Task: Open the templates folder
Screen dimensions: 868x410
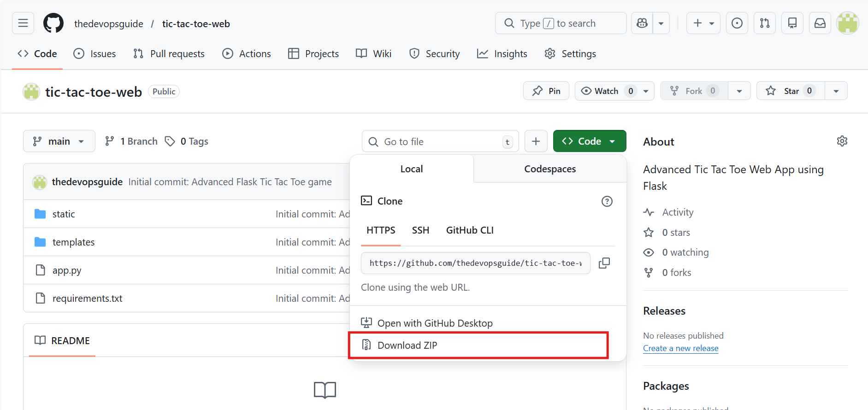Action: [x=74, y=242]
